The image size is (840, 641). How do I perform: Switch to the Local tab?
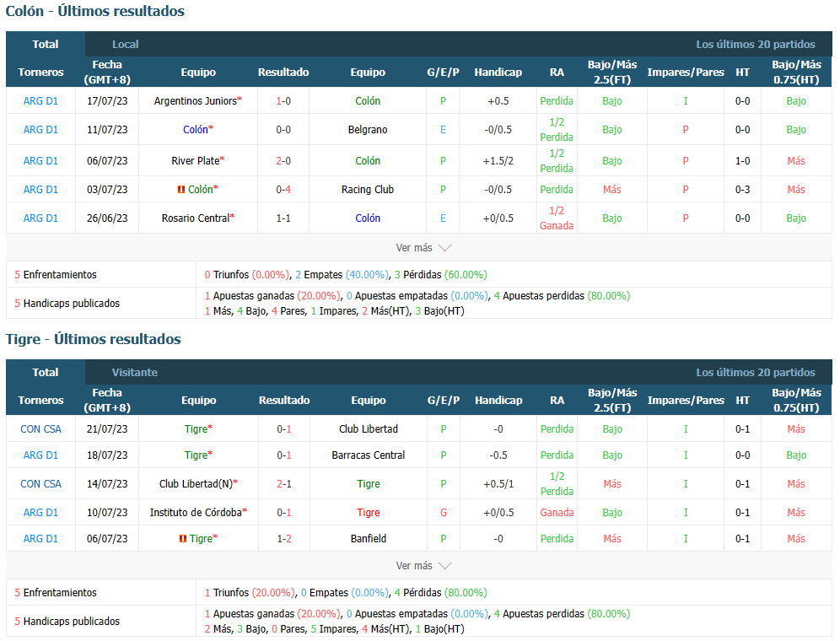[x=126, y=45]
